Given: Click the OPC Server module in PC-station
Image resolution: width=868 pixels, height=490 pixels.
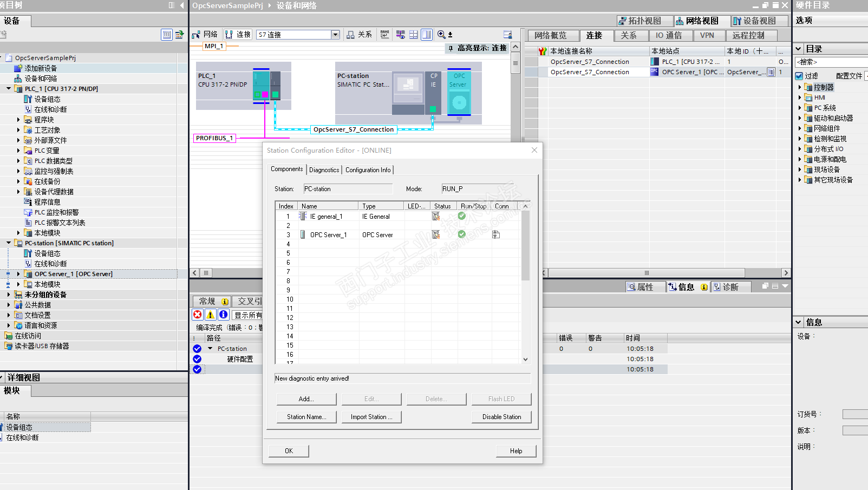Looking at the screenshot, I should [x=459, y=92].
